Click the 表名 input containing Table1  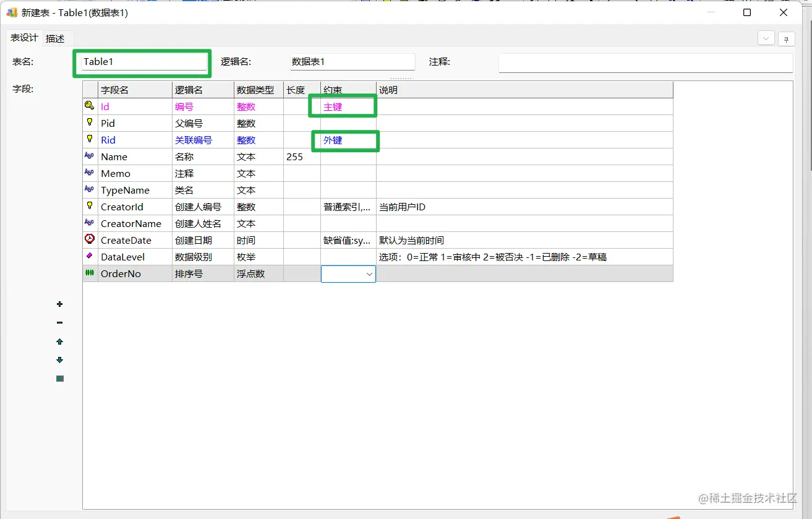[x=144, y=62]
